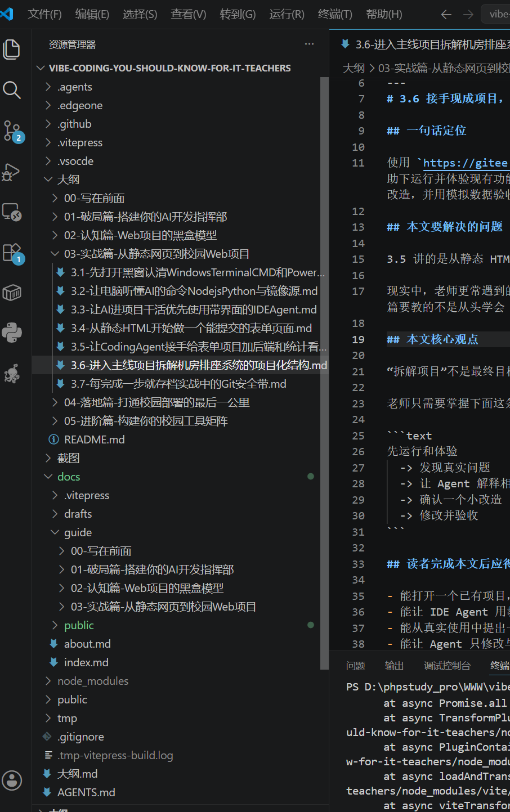510x812 pixels.
Task: Click markdown icon of 3.7 file
Action: tap(61, 384)
